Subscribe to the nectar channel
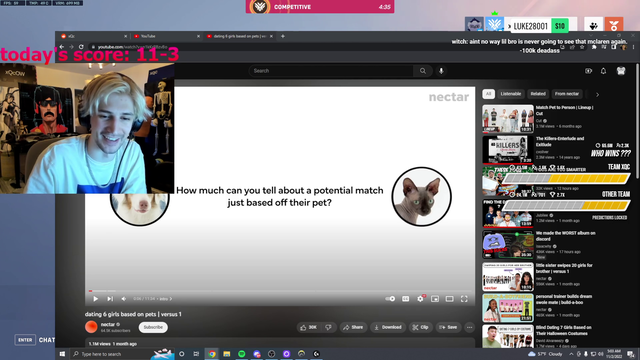This screenshot has height=360, width=640. coord(153,327)
